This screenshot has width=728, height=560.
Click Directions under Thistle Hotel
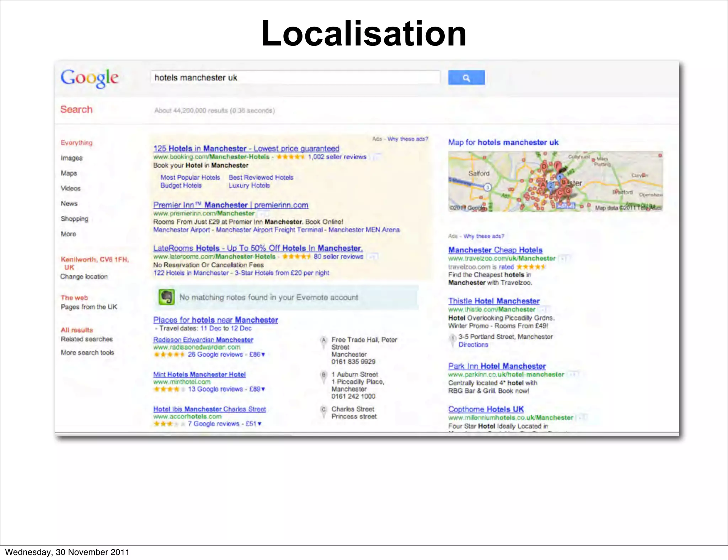coord(473,345)
